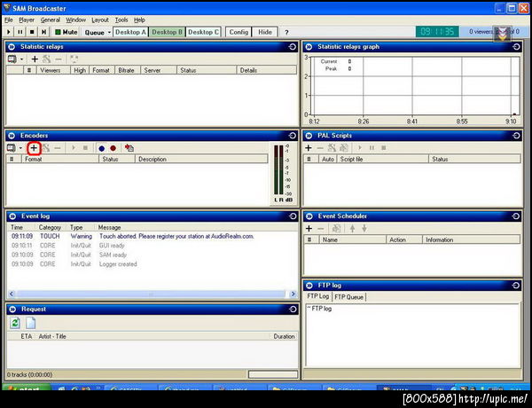Switch to Desktop A layout
The width and height of the screenshot is (532, 408).
click(130, 32)
